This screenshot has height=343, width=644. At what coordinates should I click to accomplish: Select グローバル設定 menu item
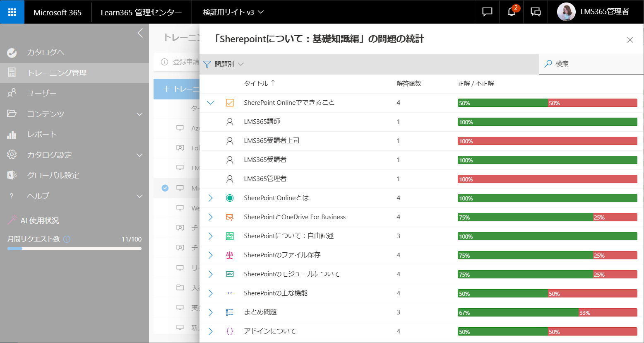click(x=74, y=175)
